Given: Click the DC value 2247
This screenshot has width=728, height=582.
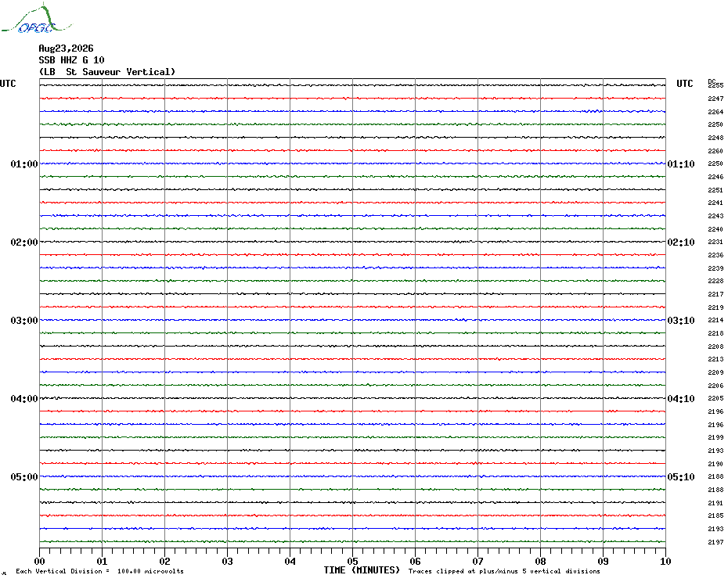Looking at the screenshot, I should [x=715, y=99].
